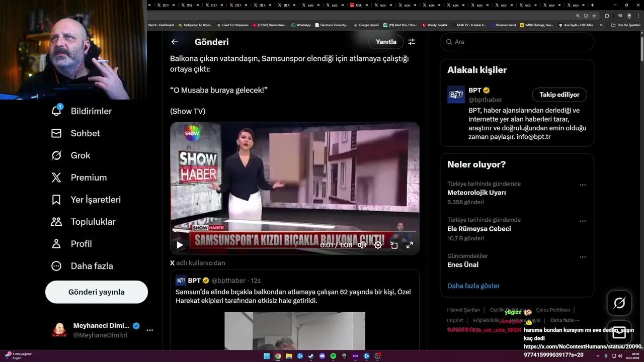Open Chrome from the taskbar

pos(278,356)
